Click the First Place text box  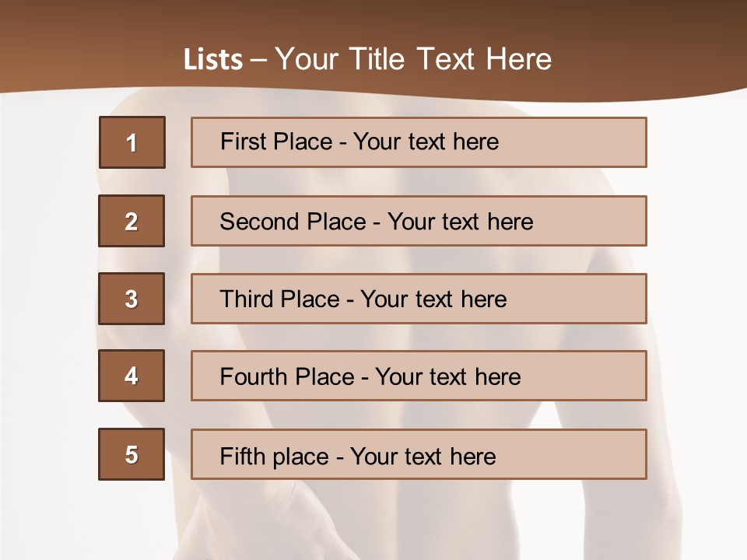419,142
